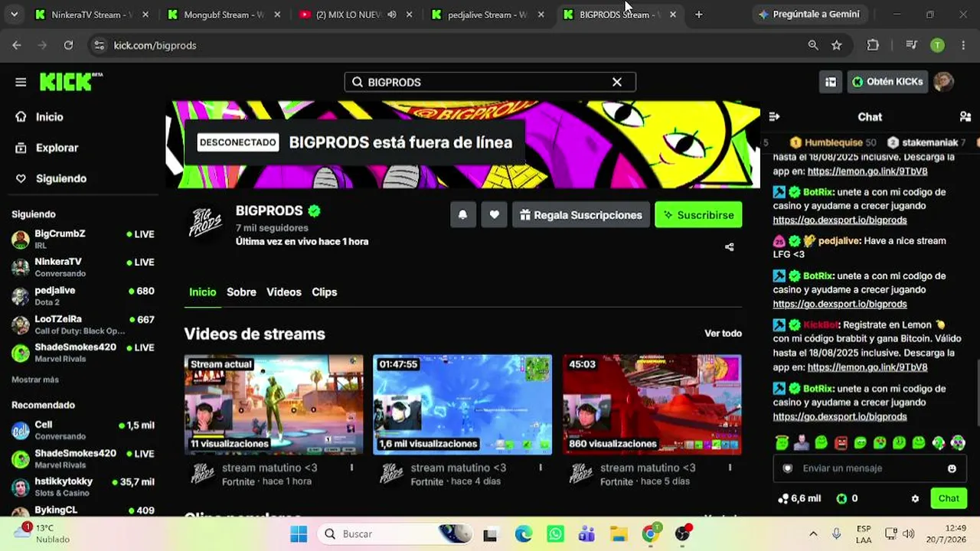Toggle the follow heart for BIGPRODS

pos(495,215)
